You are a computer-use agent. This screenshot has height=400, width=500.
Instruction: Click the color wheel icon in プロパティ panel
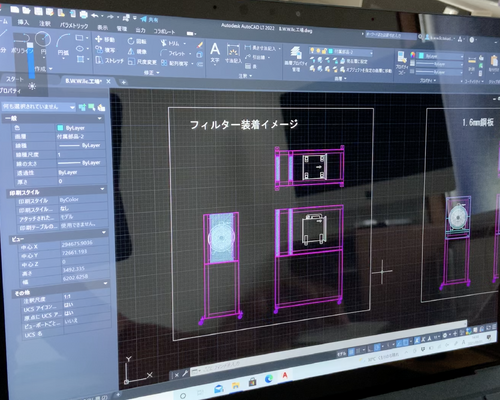pyautogui.click(x=413, y=55)
